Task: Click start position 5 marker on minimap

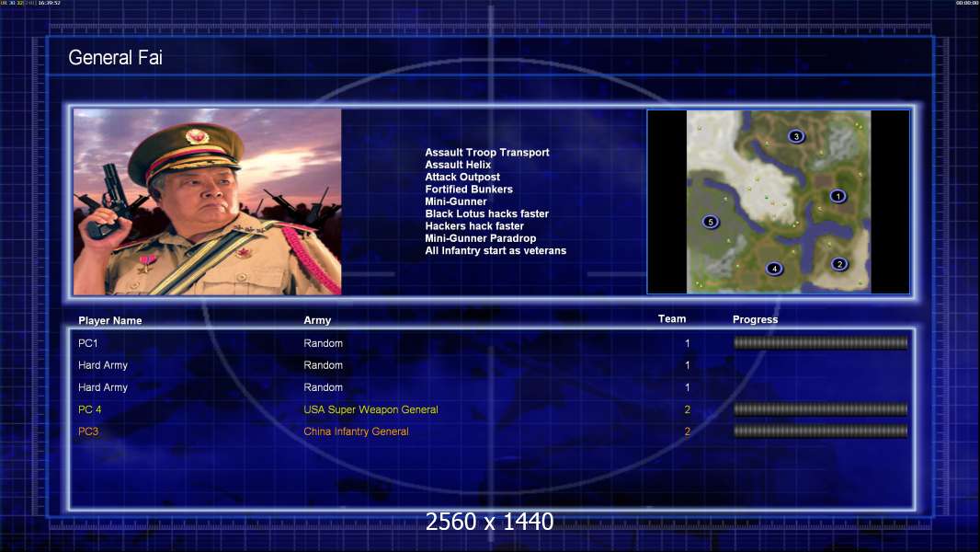Action: pos(710,222)
